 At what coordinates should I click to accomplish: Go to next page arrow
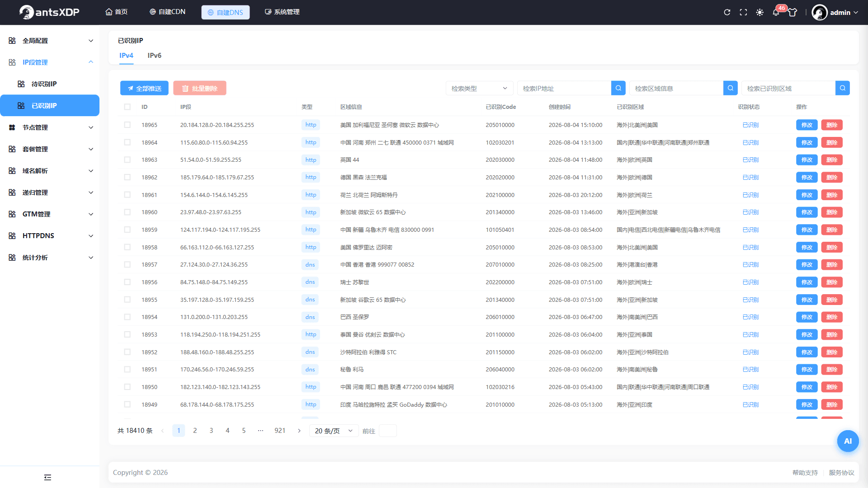pyautogui.click(x=299, y=431)
